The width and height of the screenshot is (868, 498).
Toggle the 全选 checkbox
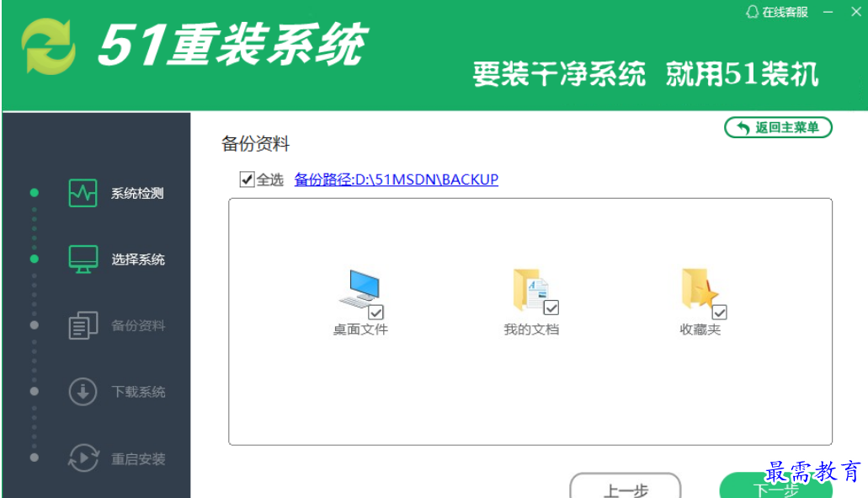[247, 179]
